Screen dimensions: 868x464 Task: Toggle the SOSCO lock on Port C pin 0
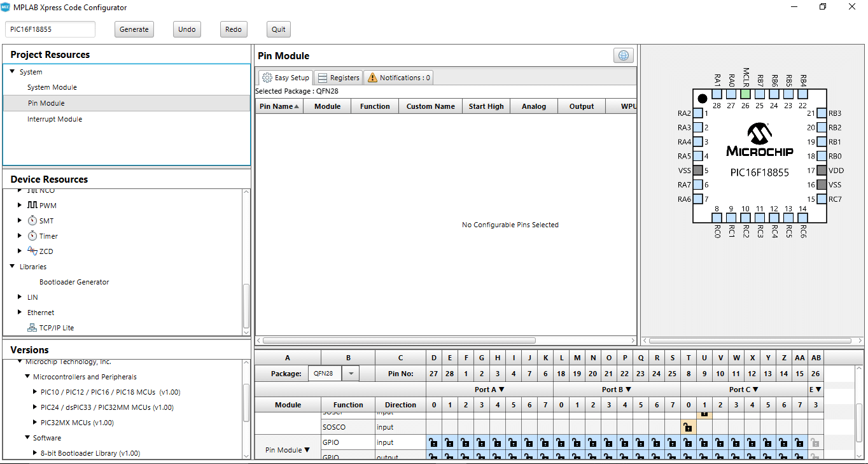coord(688,427)
